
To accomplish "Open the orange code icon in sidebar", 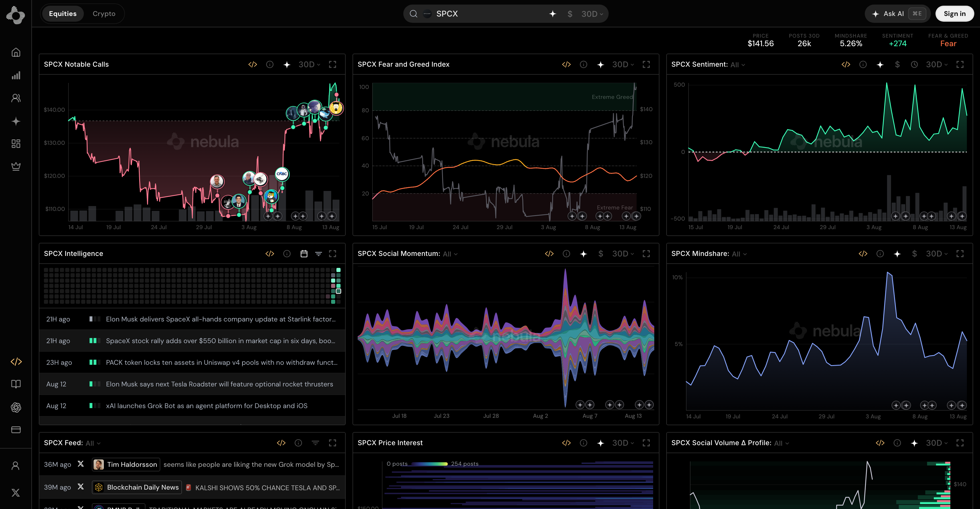I will (x=16, y=361).
